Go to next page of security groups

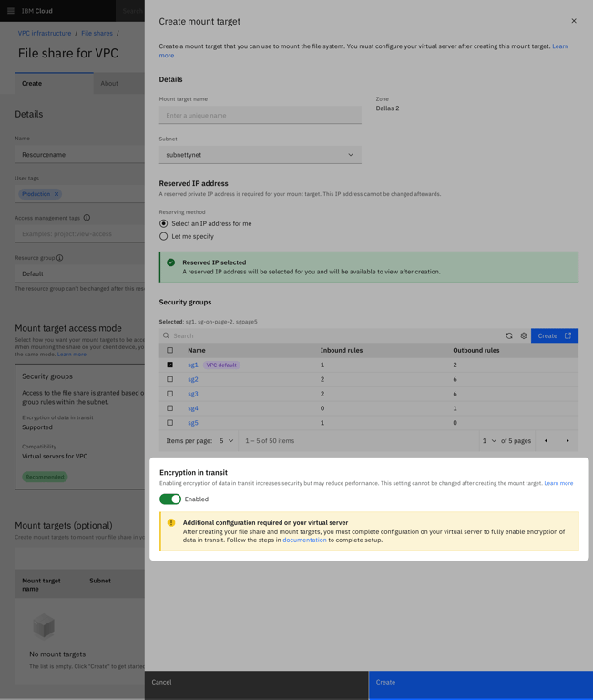tap(567, 440)
